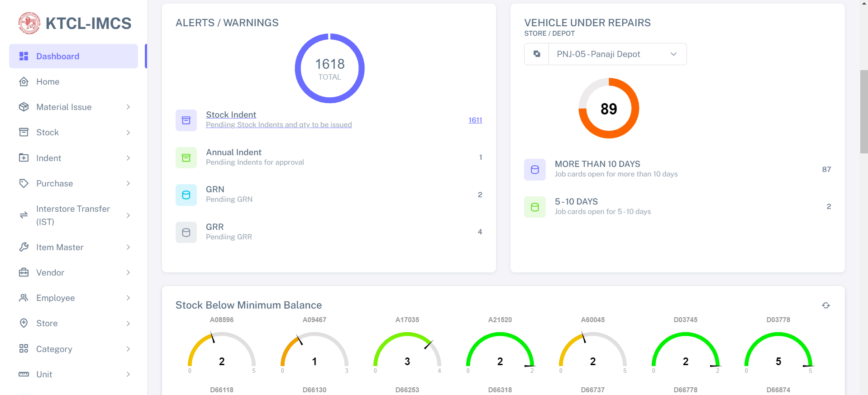Click the More Than 10 Days icon
The width and height of the screenshot is (868, 395).
coord(534,170)
